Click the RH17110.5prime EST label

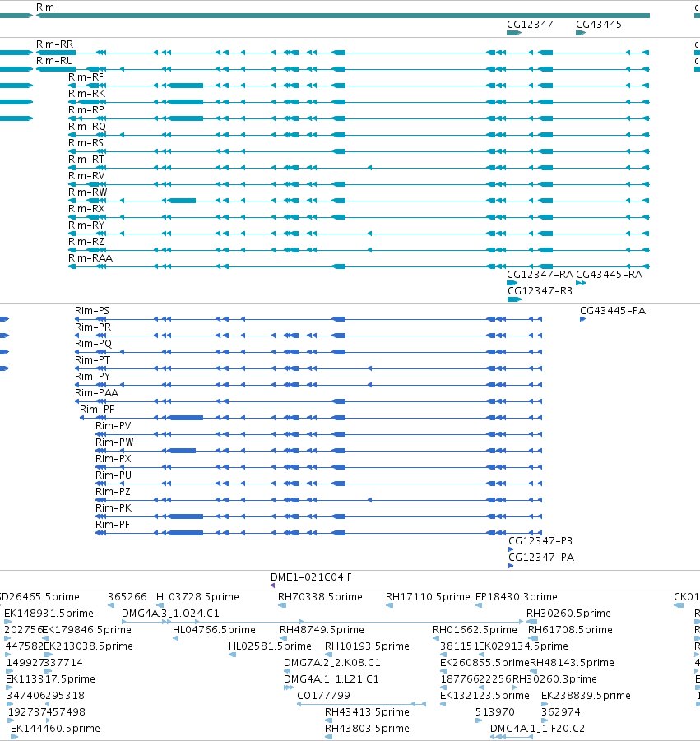point(428,597)
